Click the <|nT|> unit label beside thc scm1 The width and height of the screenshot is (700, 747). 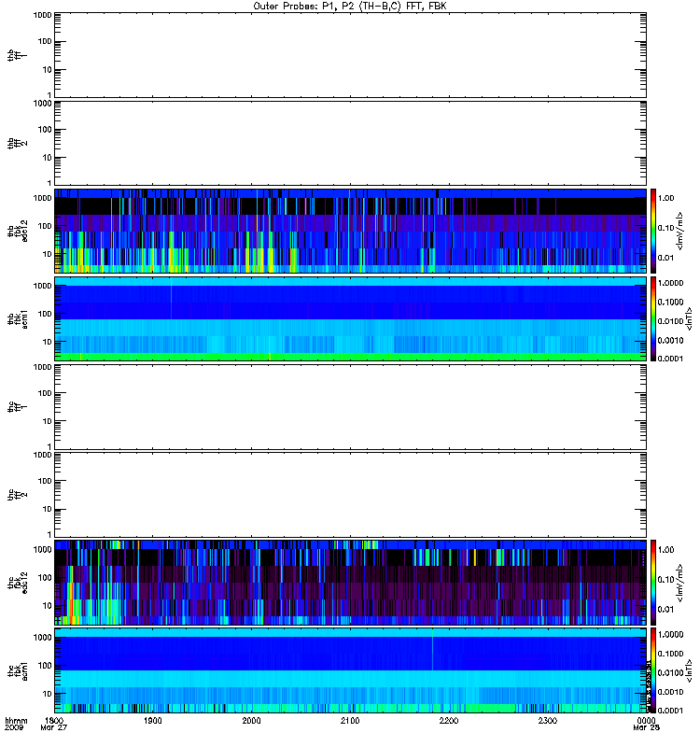[689, 670]
